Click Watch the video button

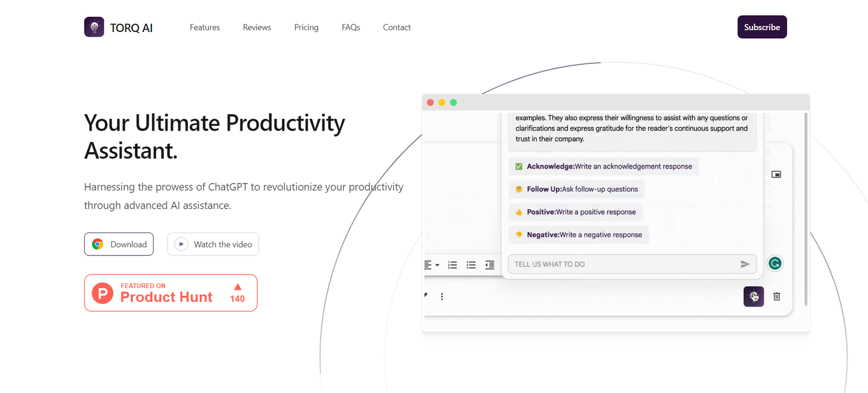(x=213, y=244)
